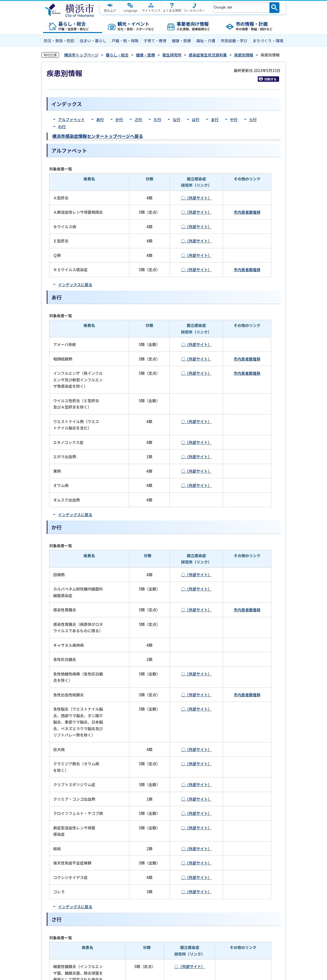This screenshot has width=327, height=980.
Task: Jump to わ行 index section
Action: pos(62,127)
